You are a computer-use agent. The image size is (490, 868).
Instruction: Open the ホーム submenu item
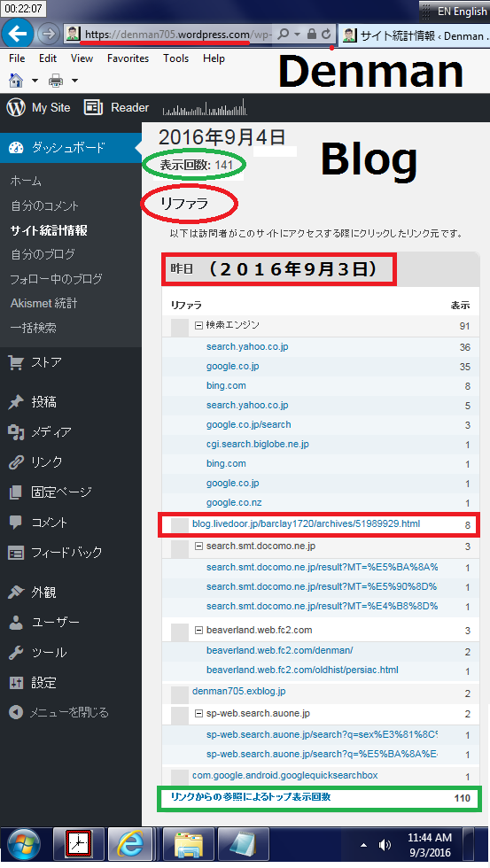pyautogui.click(x=26, y=181)
